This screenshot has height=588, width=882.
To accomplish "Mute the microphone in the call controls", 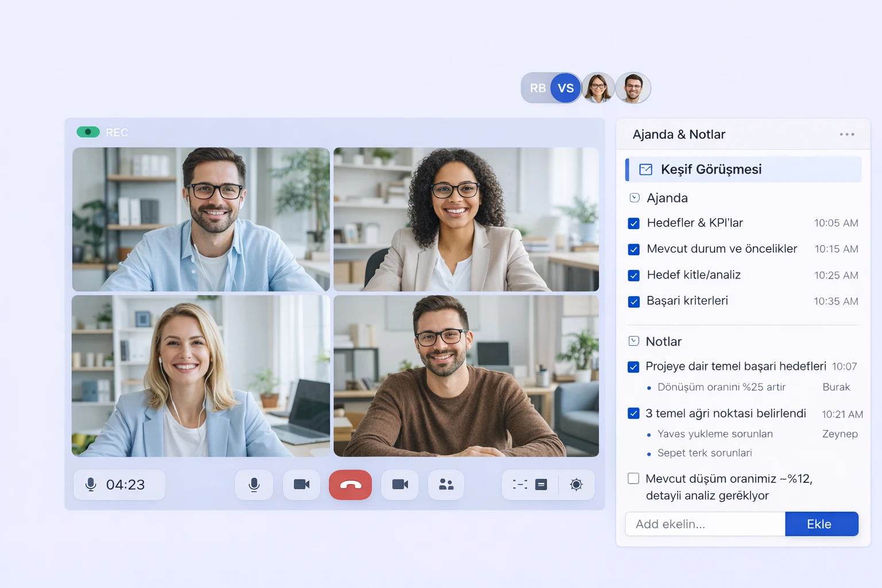I will click(254, 485).
